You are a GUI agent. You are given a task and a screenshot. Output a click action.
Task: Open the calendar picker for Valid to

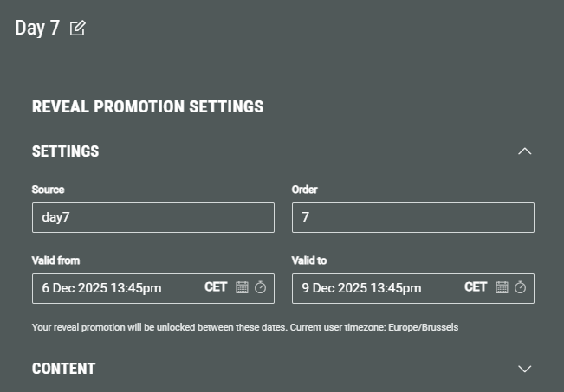pos(502,287)
